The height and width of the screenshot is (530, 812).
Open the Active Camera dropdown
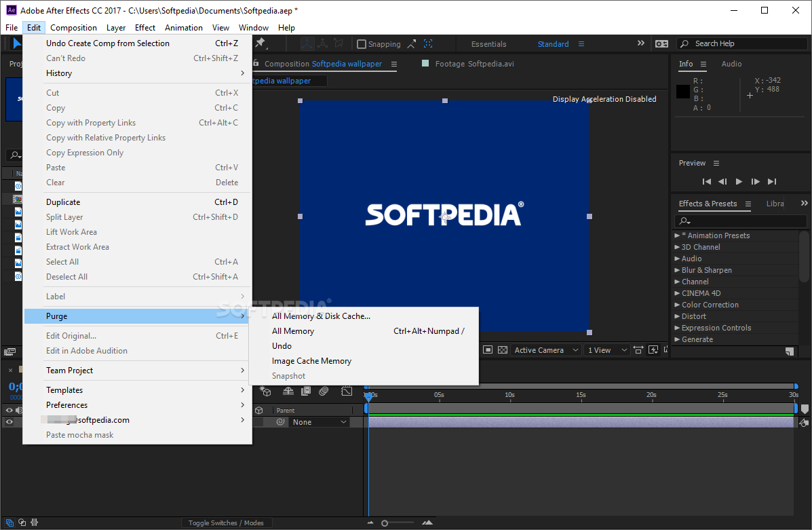point(546,350)
